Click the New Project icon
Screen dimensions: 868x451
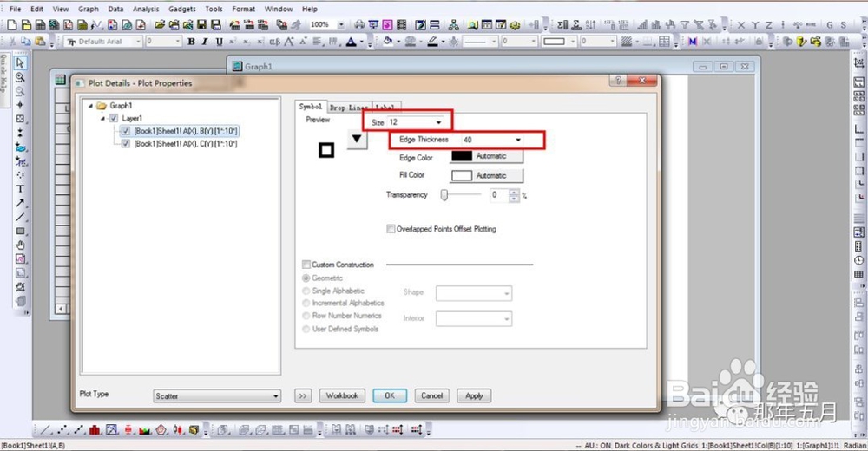pyautogui.click(x=11, y=24)
